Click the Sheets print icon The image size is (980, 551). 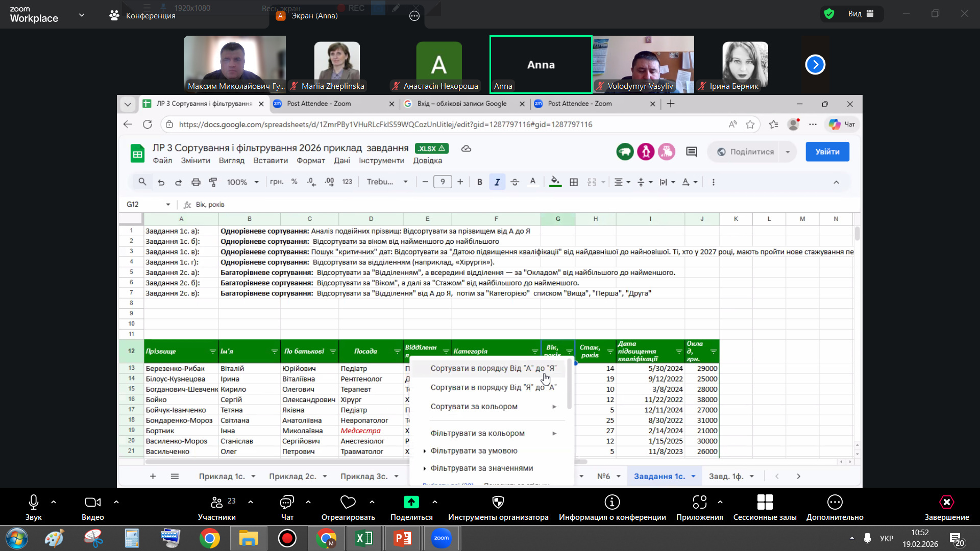[195, 182]
